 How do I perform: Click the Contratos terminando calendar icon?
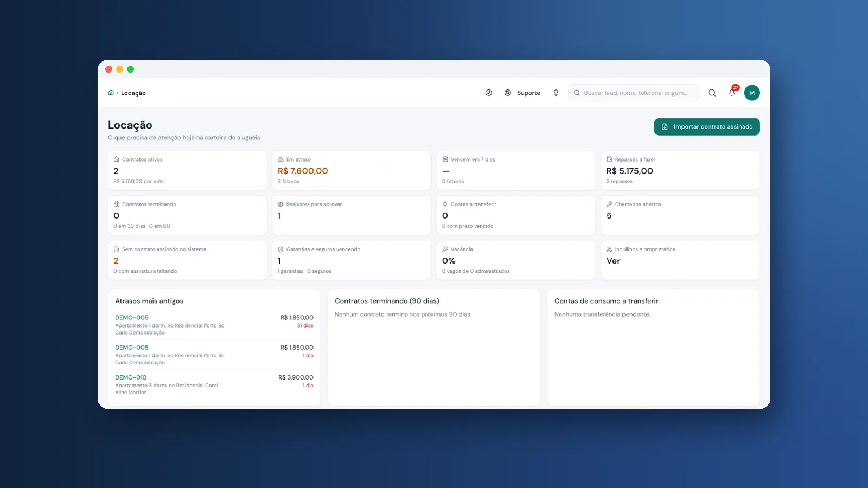pyautogui.click(x=116, y=204)
